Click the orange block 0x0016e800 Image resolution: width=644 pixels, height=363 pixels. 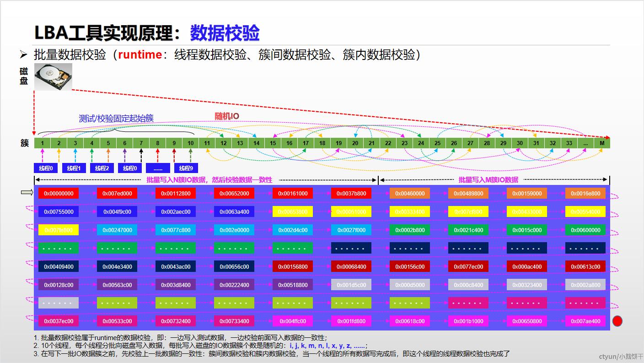pyautogui.click(x=585, y=193)
